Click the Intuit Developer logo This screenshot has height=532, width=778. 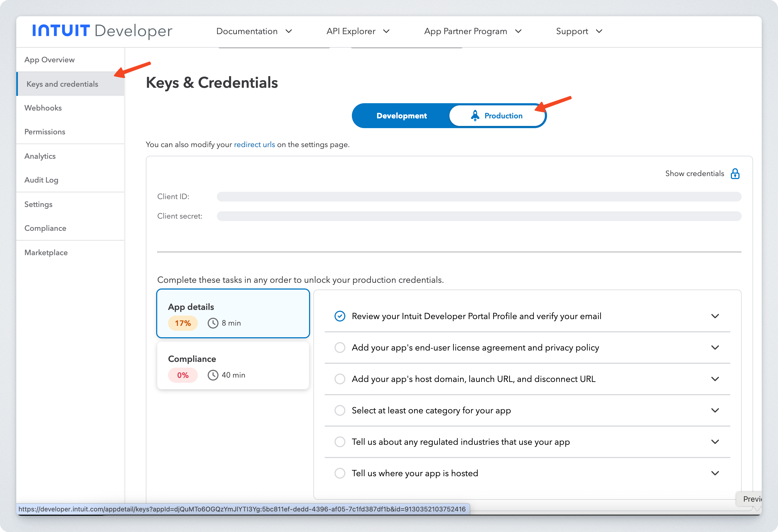click(102, 31)
